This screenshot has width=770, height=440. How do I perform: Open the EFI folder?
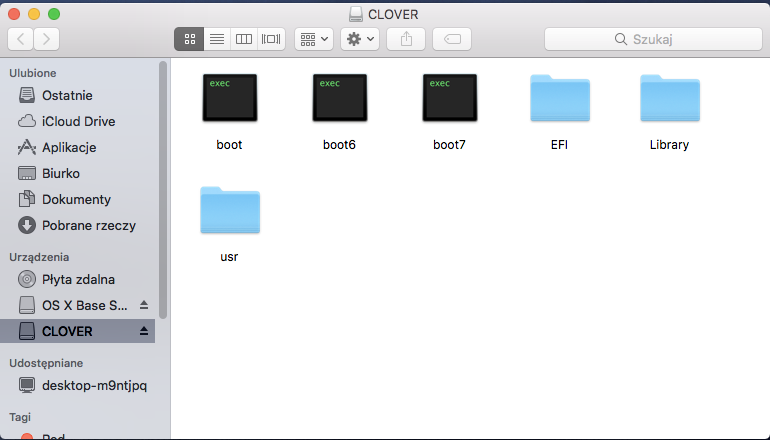tap(559, 99)
